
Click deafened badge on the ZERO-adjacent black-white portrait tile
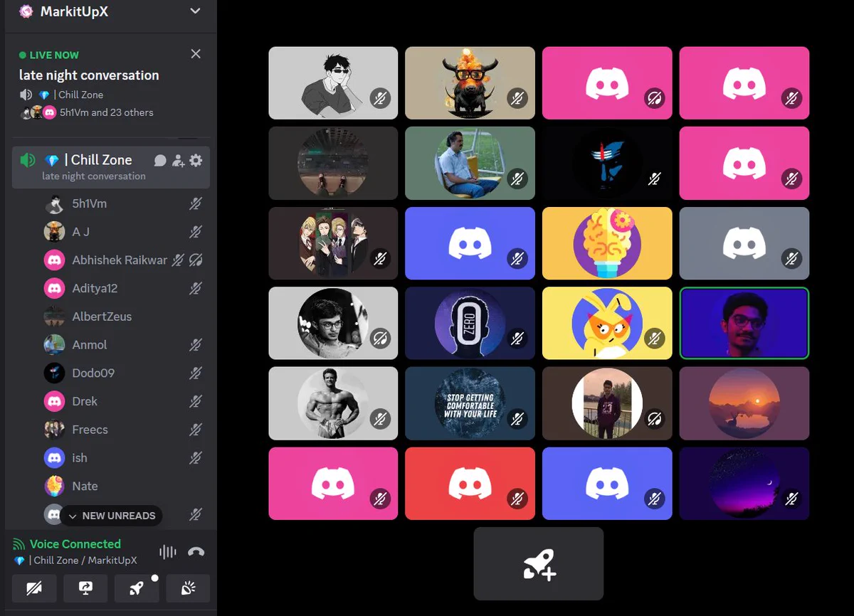pos(381,339)
